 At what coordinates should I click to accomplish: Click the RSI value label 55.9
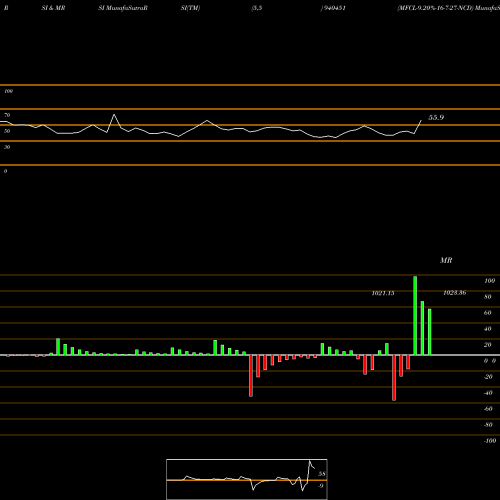point(436,117)
